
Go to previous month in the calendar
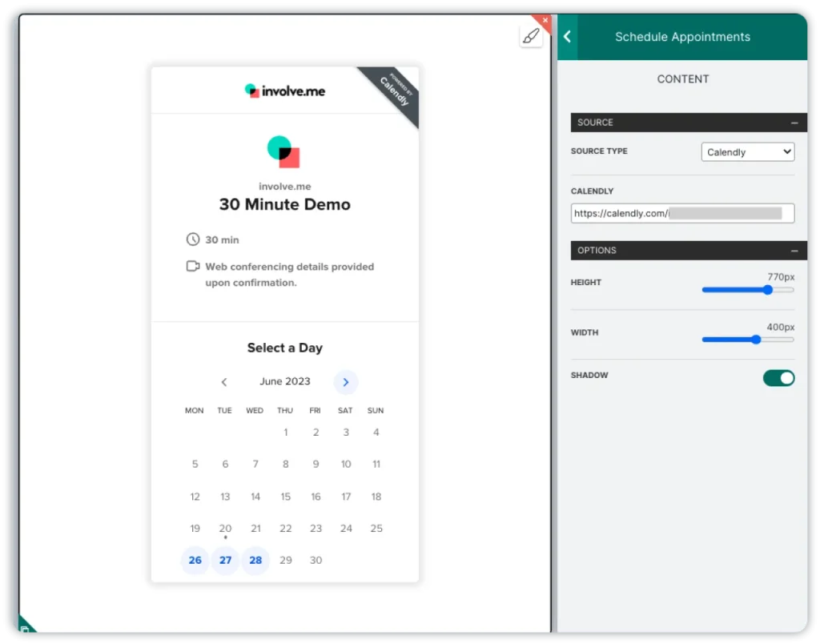coord(224,382)
